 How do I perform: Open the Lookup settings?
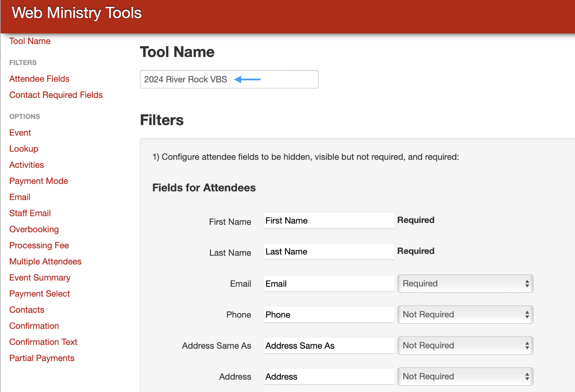[24, 149]
